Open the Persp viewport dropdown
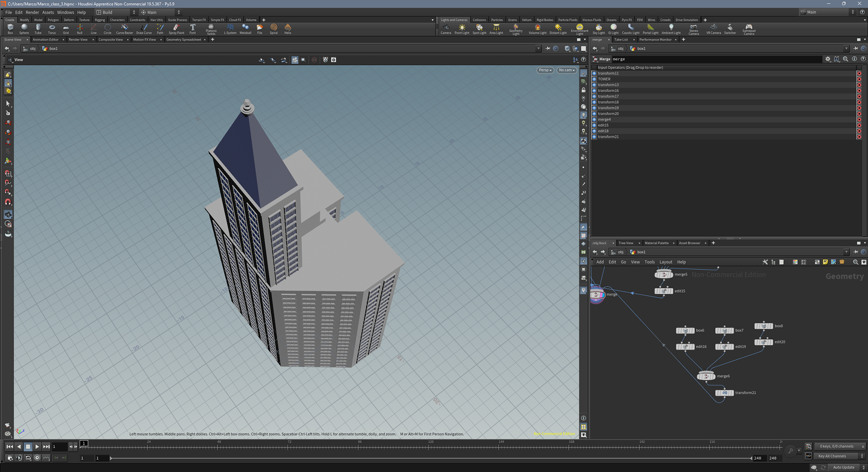The height and width of the screenshot is (472, 868). [545, 70]
